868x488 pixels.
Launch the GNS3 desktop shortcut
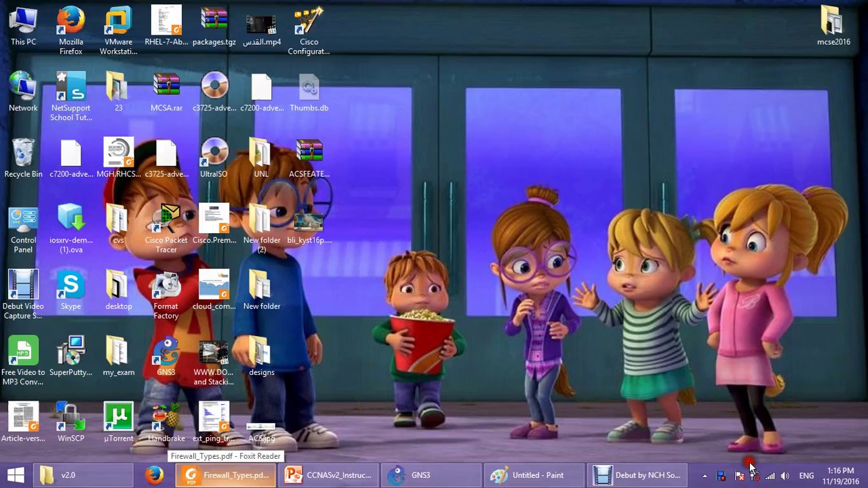tap(166, 357)
